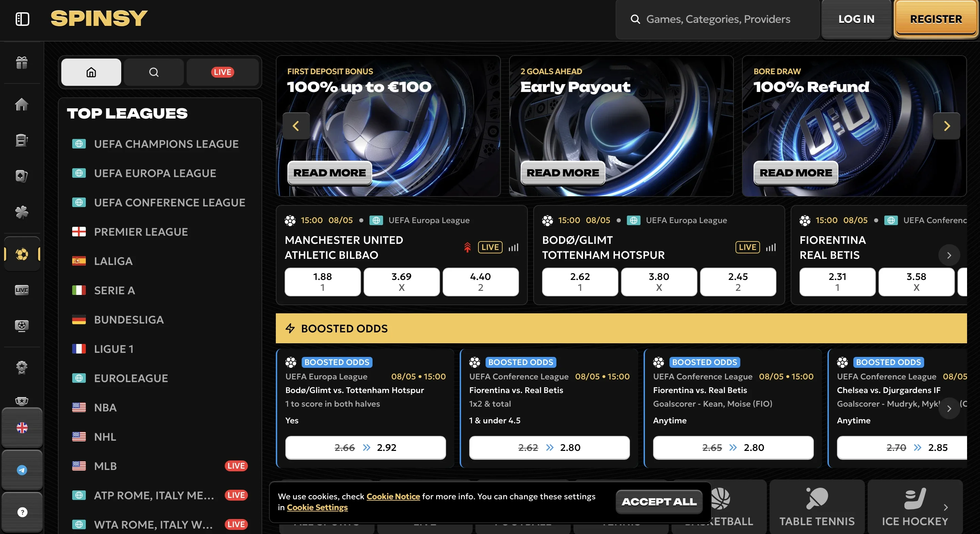The width and height of the screenshot is (980, 534).
Task: Click the left banner carousel arrow
Action: 296,126
